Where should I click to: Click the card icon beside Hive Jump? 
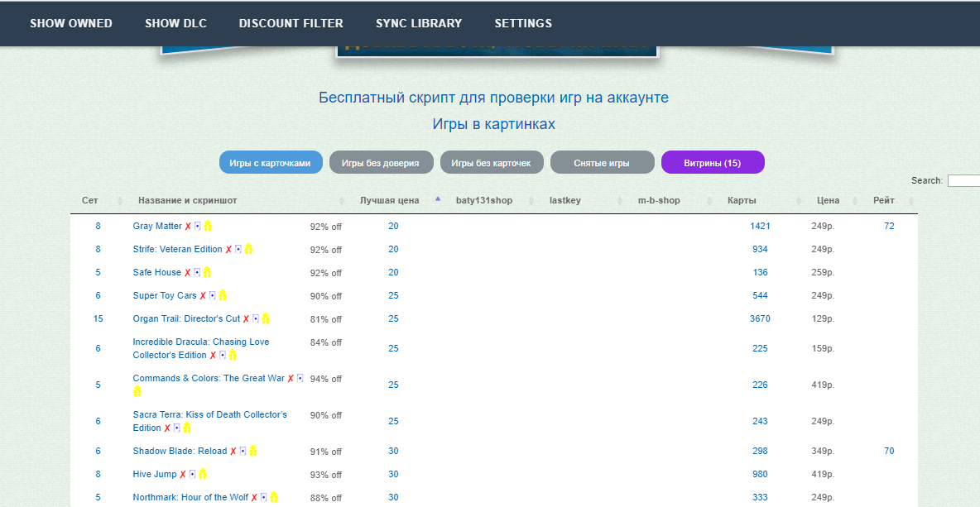(193, 474)
